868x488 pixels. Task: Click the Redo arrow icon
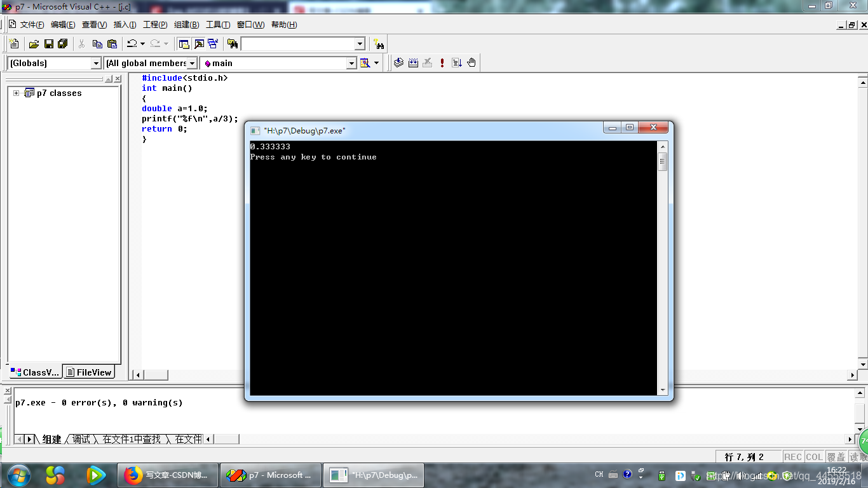click(155, 44)
